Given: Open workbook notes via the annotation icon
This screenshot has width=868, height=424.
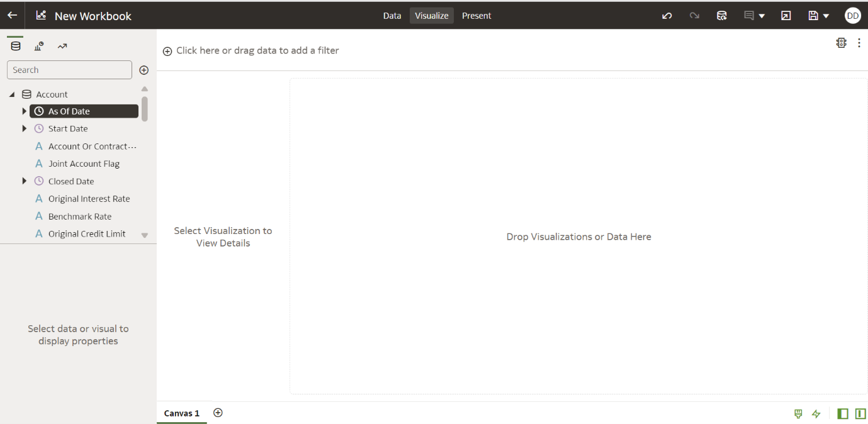Looking at the screenshot, I should pyautogui.click(x=750, y=15).
